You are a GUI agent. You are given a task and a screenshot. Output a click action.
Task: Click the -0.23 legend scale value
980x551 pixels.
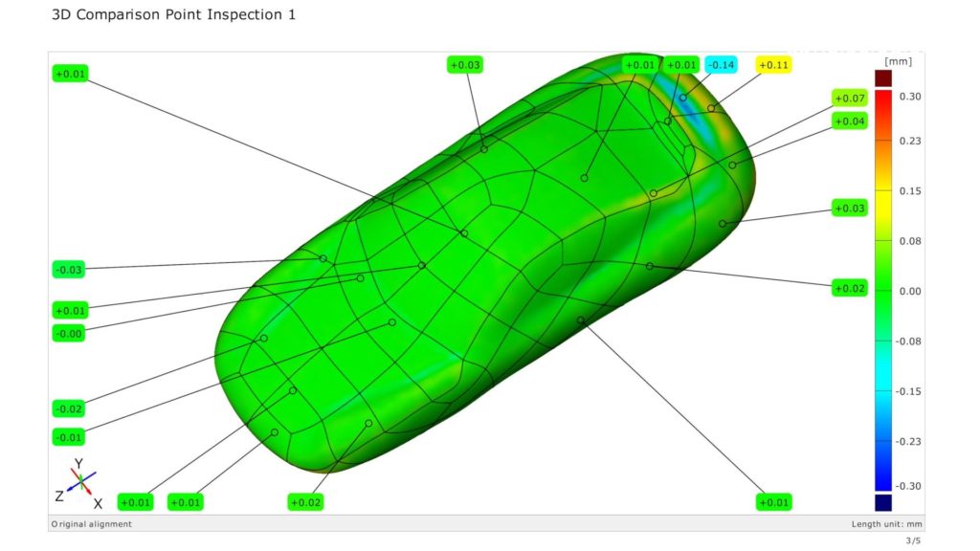[908, 442]
